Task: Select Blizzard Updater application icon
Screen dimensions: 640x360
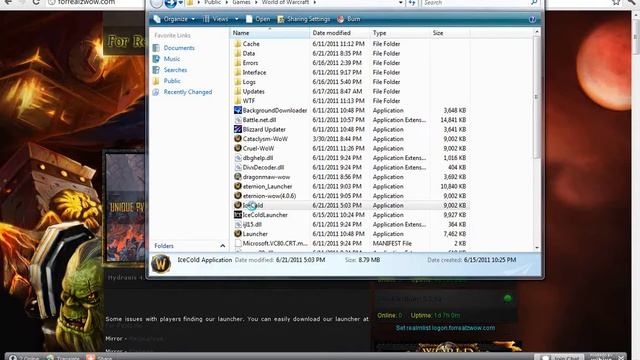Action: [x=238, y=129]
